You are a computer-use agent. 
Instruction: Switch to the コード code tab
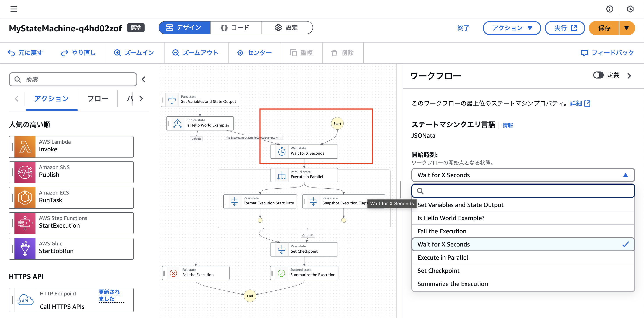pyautogui.click(x=236, y=28)
